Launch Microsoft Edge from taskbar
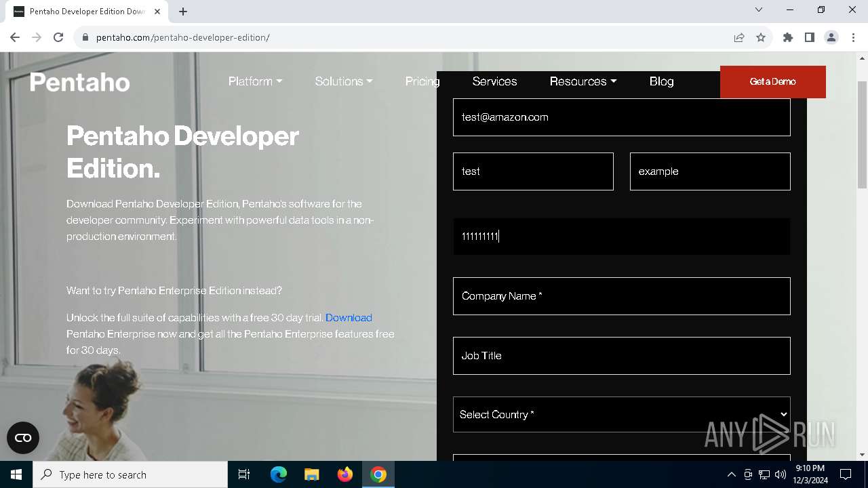The height and width of the screenshot is (488, 868). tap(279, 474)
